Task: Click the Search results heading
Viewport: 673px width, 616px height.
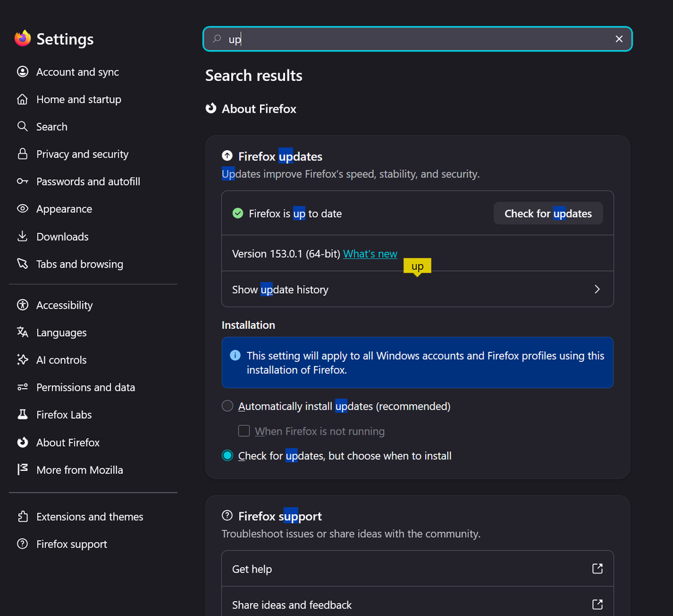Action: click(254, 75)
